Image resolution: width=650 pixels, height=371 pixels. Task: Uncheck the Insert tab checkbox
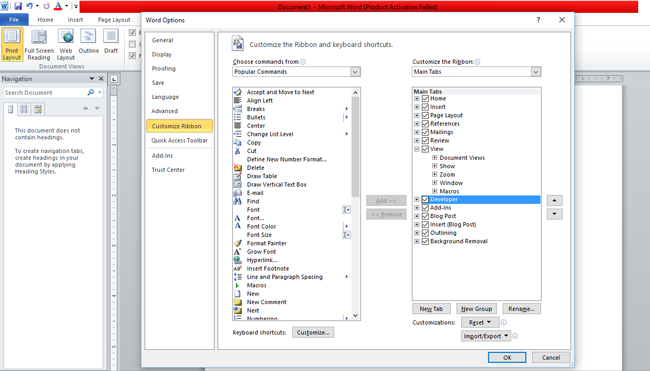point(425,107)
